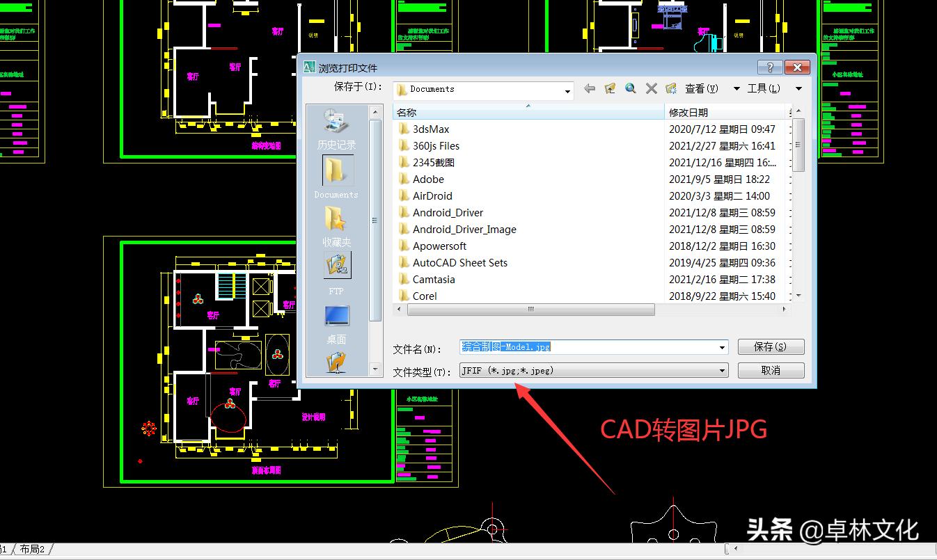
Task: Open the 文件类型 file type dropdown
Action: pyautogui.click(x=722, y=370)
